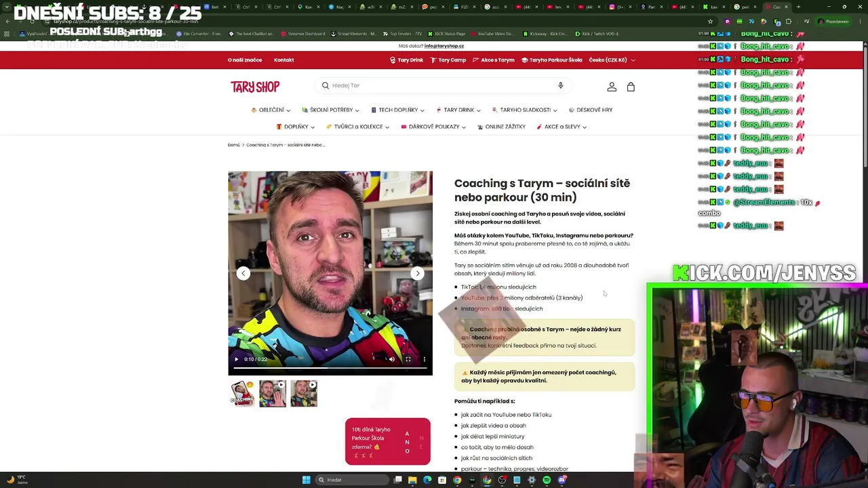Open the Tary Drink top bar link
This screenshot has height=488, width=868.
pyautogui.click(x=406, y=60)
